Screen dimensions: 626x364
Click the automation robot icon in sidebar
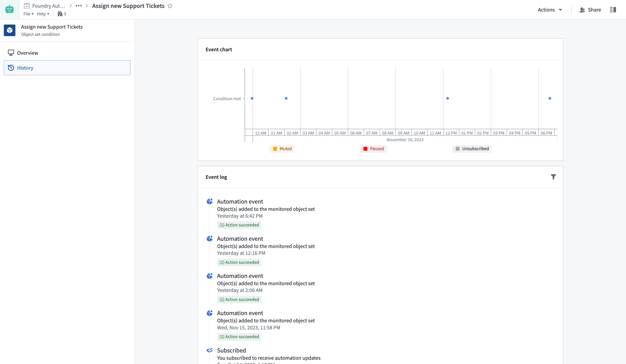(10, 10)
